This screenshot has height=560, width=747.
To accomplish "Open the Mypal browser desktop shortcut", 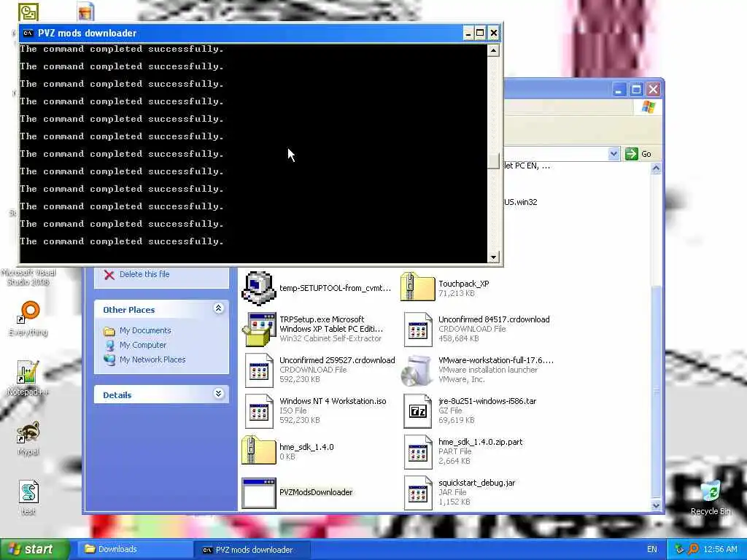I will pos(28,432).
